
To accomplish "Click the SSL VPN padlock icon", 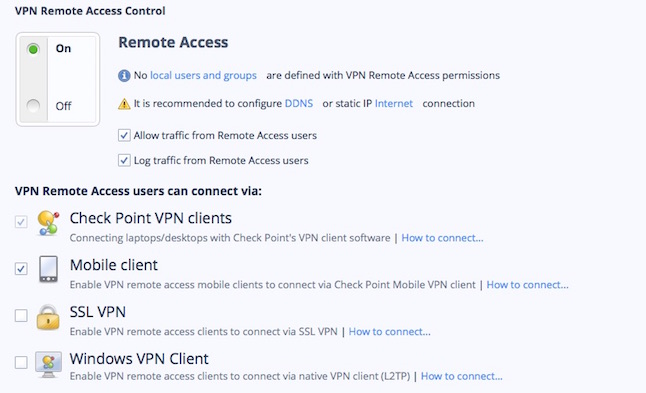I will 48,317.
